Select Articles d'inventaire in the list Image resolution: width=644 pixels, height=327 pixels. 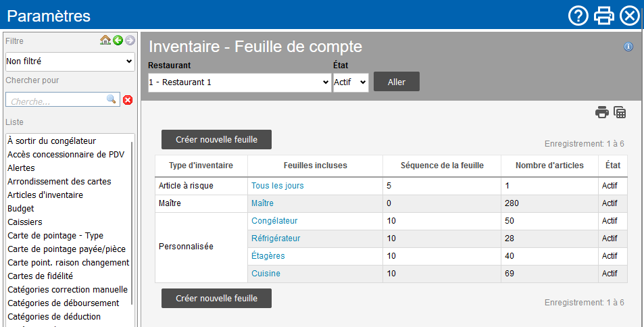(x=45, y=195)
